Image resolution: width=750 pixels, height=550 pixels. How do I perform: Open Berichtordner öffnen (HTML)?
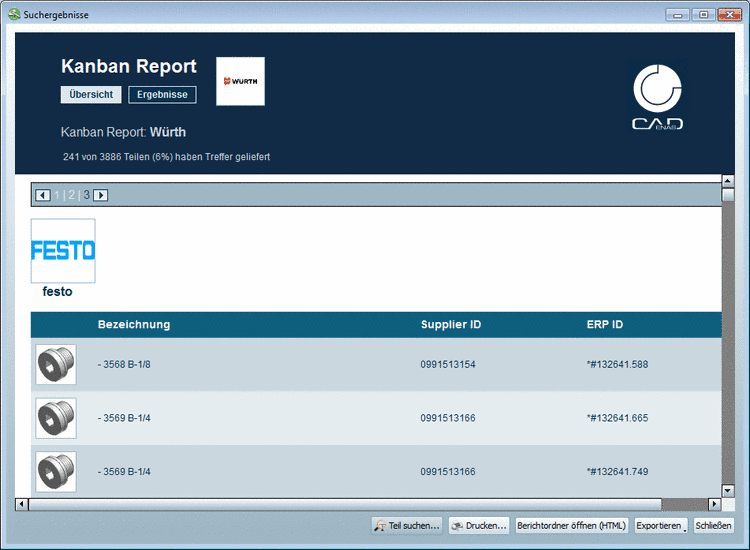572,526
